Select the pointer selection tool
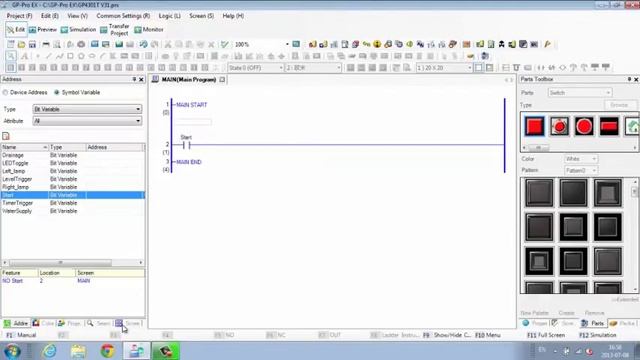Image resolution: width=640 pixels, height=360 pixels. pos(11,56)
